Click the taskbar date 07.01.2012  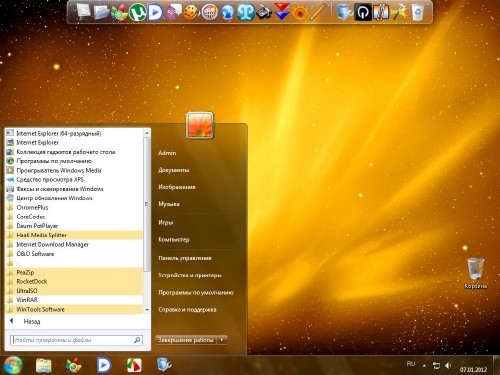click(x=473, y=369)
